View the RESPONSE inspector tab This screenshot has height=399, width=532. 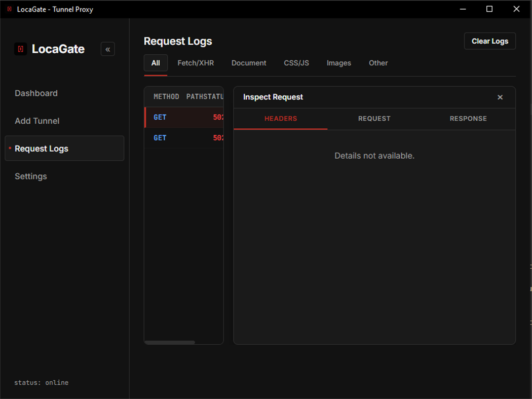(x=468, y=119)
